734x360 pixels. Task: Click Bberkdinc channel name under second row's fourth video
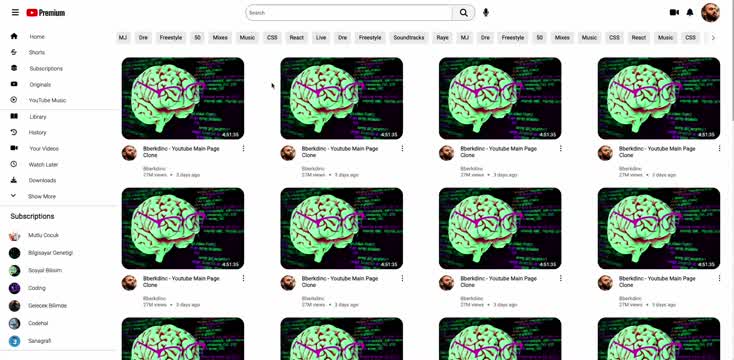tap(630, 298)
